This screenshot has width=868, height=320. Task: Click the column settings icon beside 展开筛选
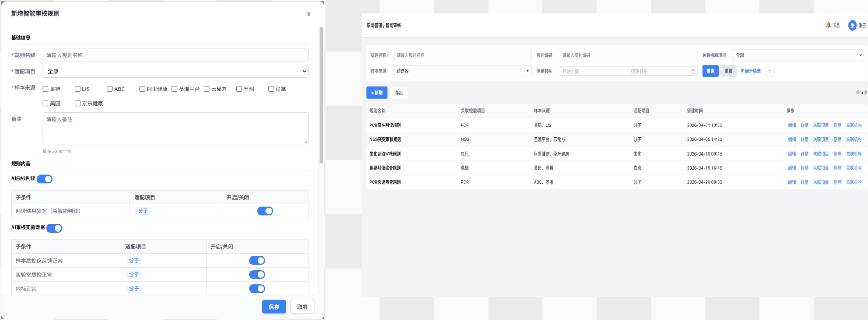click(x=770, y=71)
